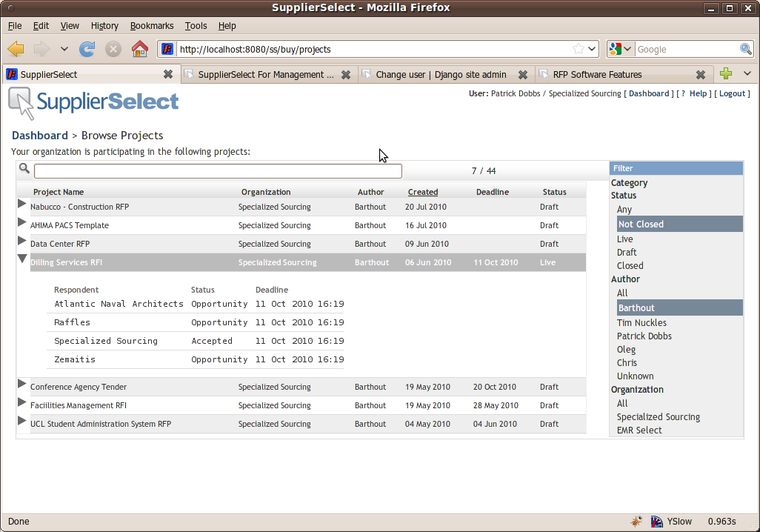Filter by author Oleg
Screen dimensions: 760x532
626,350
